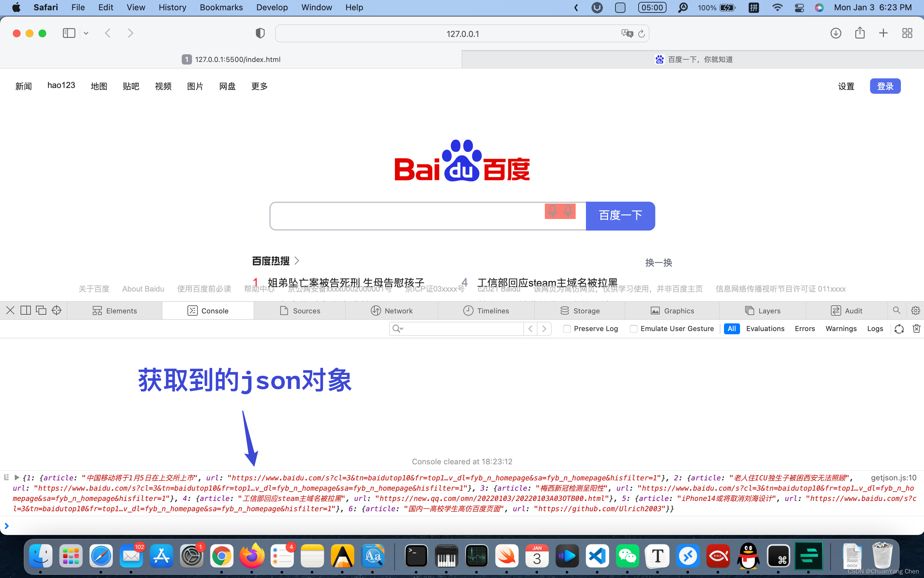Click the console garbage collect icon
The width and height of the screenshot is (924, 578).
click(899, 329)
